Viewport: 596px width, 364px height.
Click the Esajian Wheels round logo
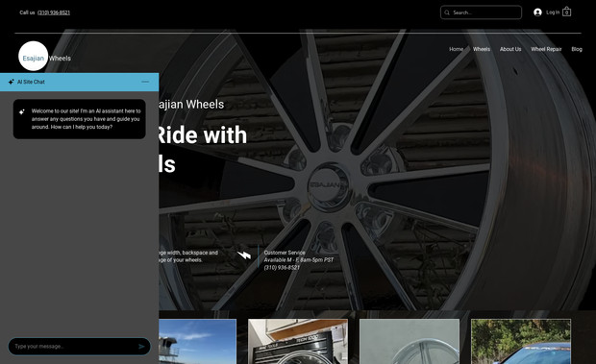(34, 56)
